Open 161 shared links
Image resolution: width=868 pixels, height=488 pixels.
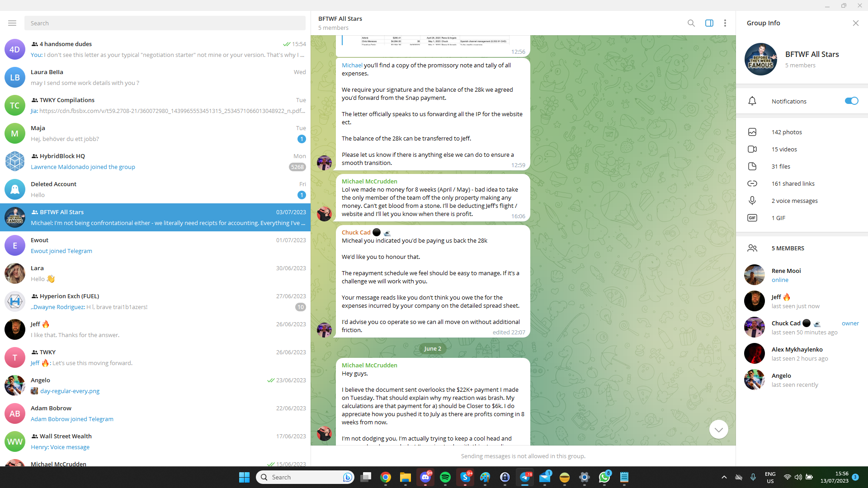click(793, 184)
